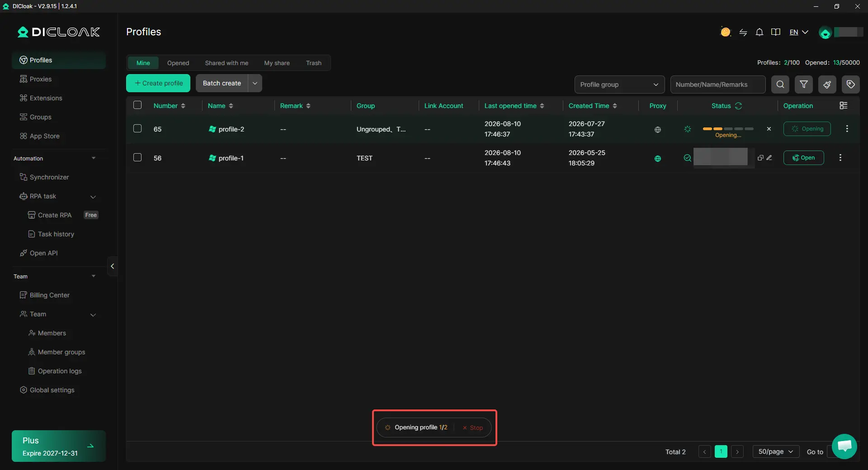868x470 pixels.
Task: Open App Store in the sidebar
Action: 58,136
